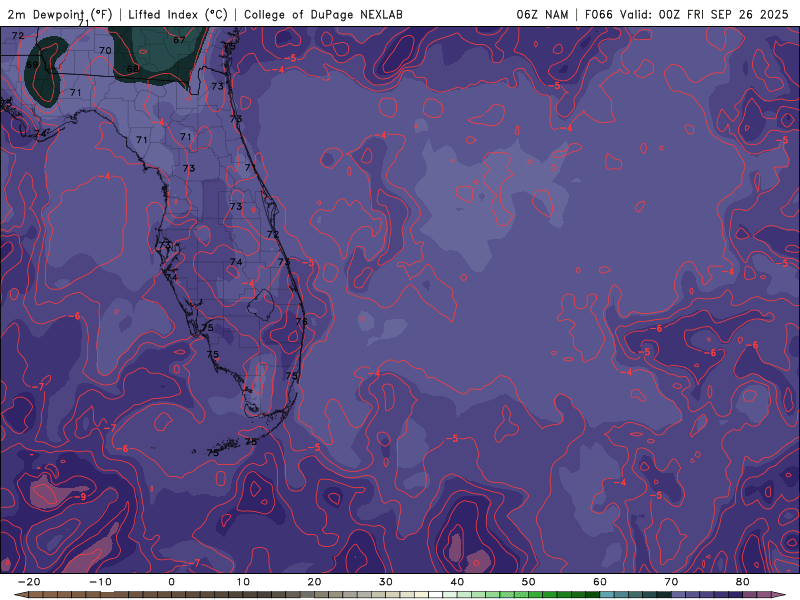Click the left arrow end of color bar
This screenshot has height=600, width=800.
click(x=20, y=595)
